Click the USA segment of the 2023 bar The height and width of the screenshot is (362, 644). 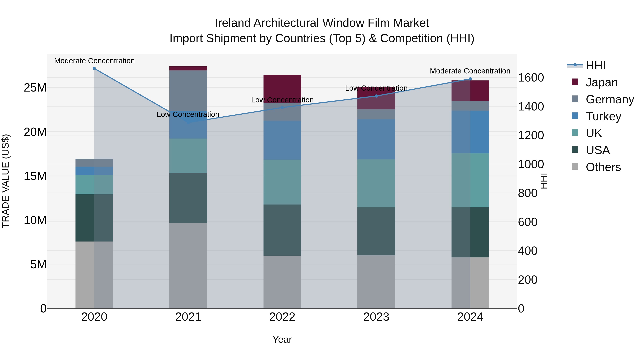coord(376,231)
